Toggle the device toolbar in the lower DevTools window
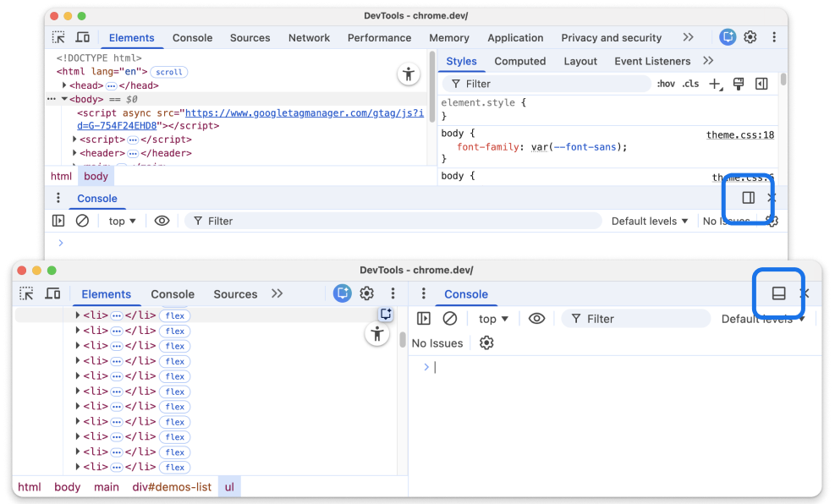This screenshot has width=835, height=504. coord(52,293)
